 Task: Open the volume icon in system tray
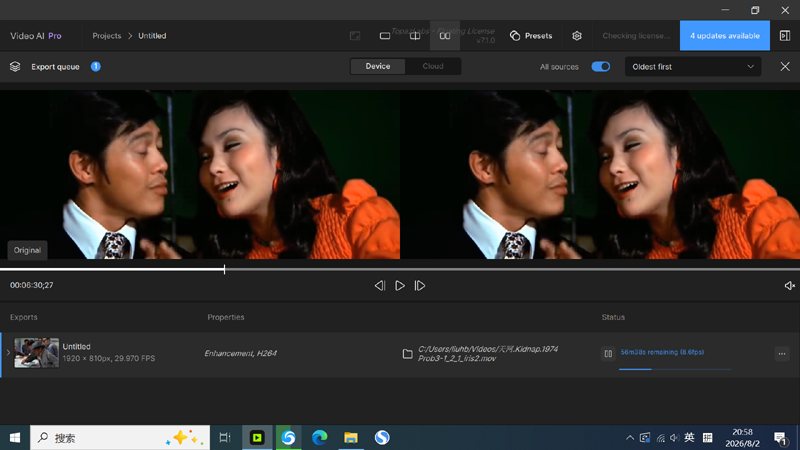(674, 438)
